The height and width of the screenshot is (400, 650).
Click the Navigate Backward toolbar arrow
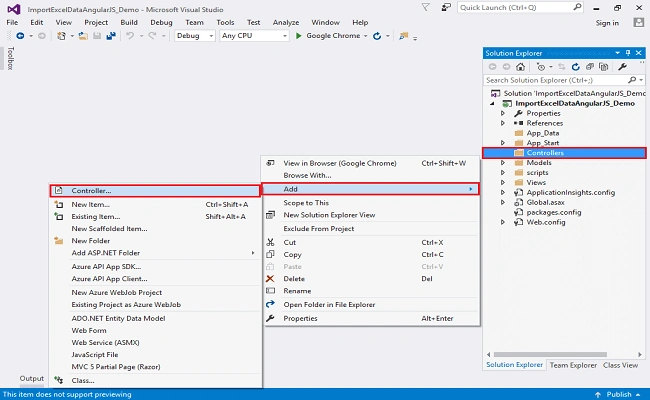pos(20,36)
